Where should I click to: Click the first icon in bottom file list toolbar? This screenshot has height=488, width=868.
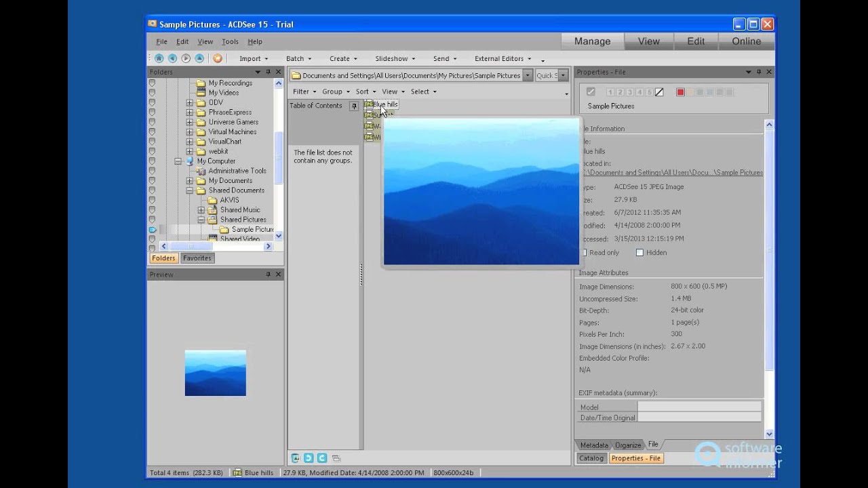(296, 458)
